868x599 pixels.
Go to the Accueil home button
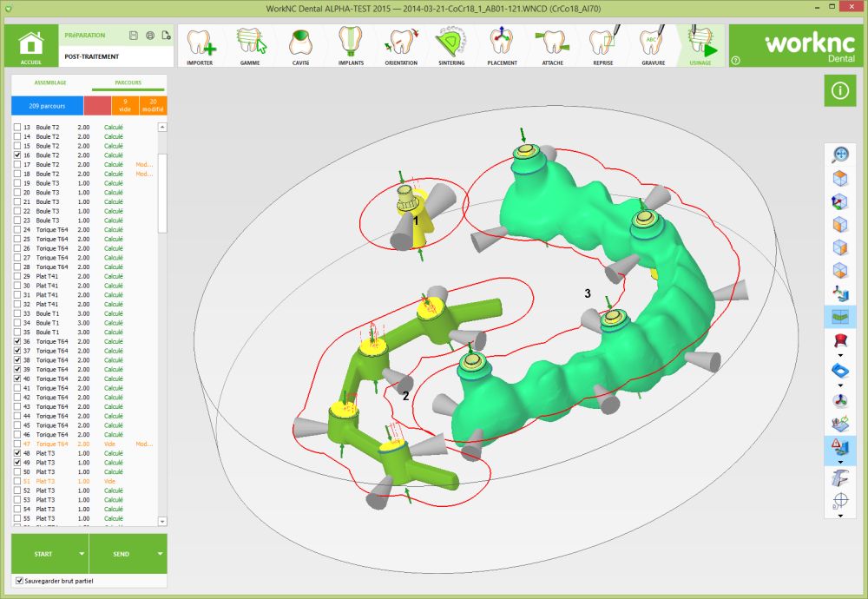[x=31, y=46]
